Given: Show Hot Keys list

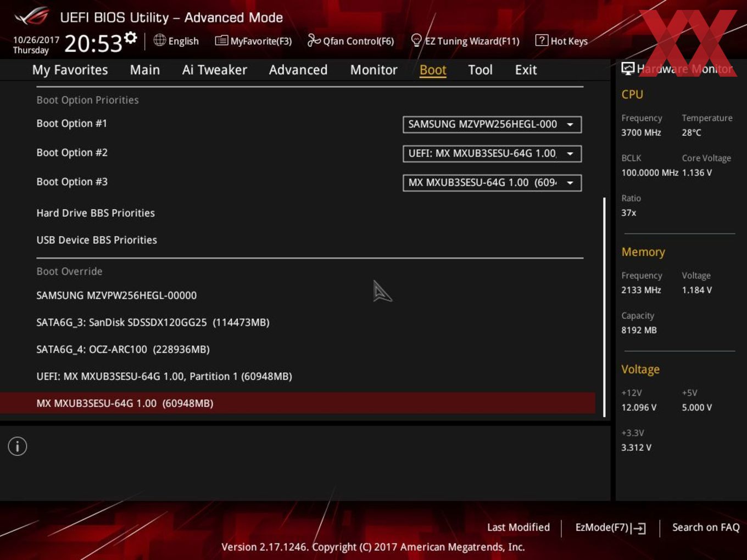Looking at the screenshot, I should (x=569, y=41).
